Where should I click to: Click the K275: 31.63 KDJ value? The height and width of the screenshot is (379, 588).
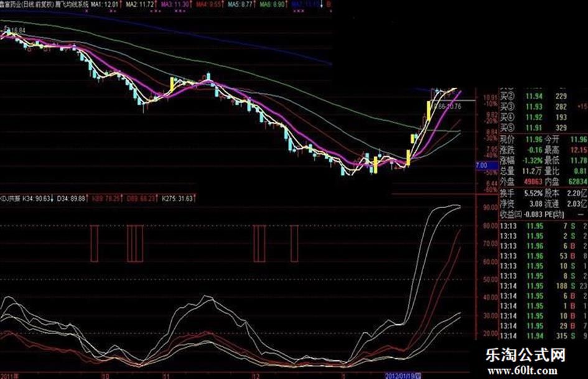[x=177, y=198]
